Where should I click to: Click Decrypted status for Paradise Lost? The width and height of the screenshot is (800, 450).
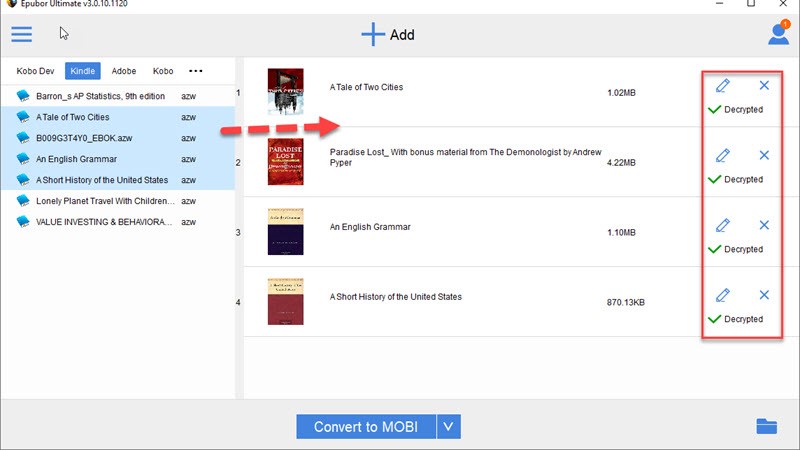click(736, 179)
